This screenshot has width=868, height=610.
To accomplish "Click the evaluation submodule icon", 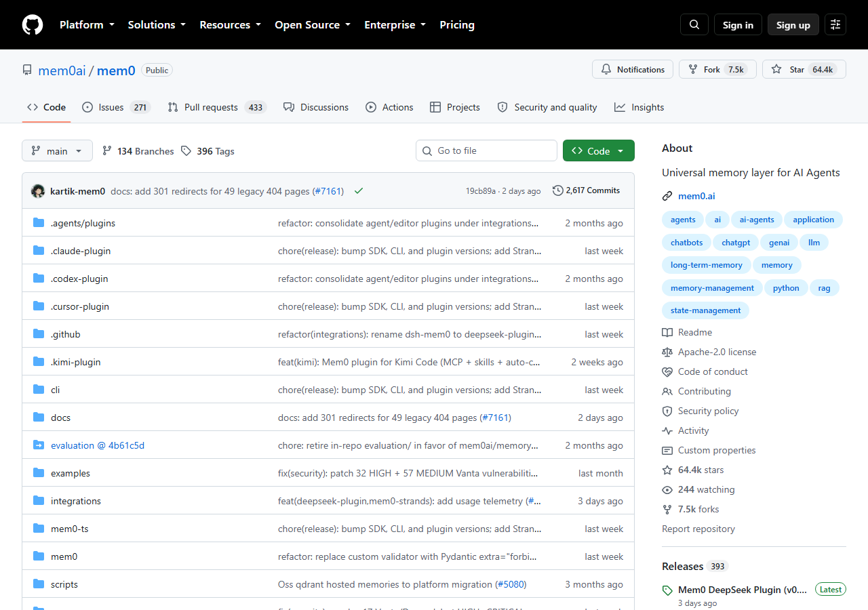I will point(39,445).
